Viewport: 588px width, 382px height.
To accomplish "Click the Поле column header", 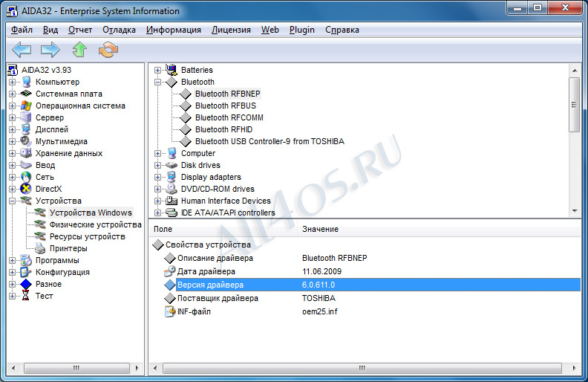I will click(223, 229).
